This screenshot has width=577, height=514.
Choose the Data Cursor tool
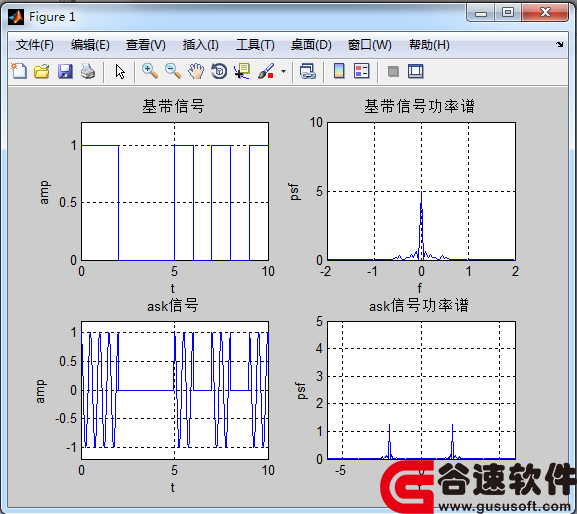tap(242, 71)
